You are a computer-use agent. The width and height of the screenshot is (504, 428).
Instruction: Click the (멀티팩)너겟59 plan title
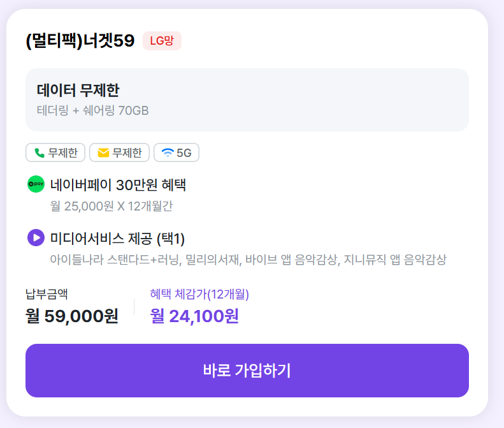tap(80, 41)
